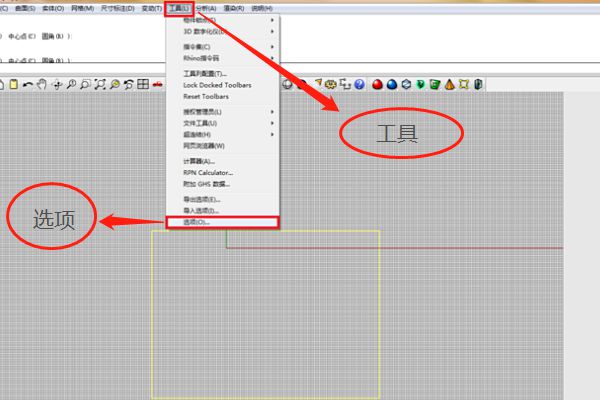Expand the 超连结(H) submenu

coord(222,134)
